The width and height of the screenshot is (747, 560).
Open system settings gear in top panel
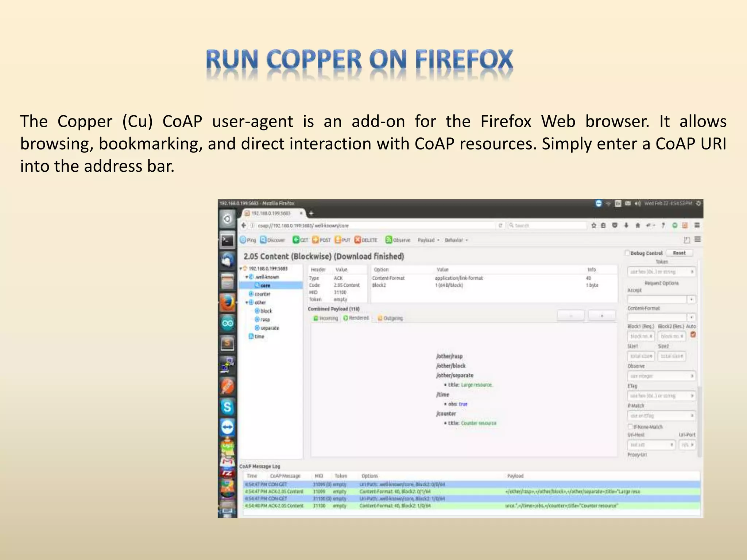point(698,203)
